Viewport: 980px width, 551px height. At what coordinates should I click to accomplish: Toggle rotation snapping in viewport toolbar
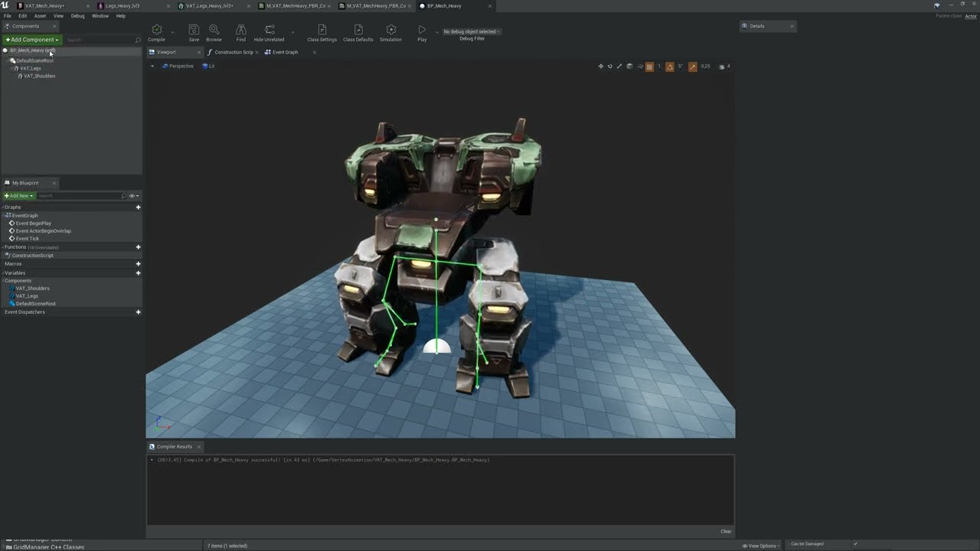[670, 67]
